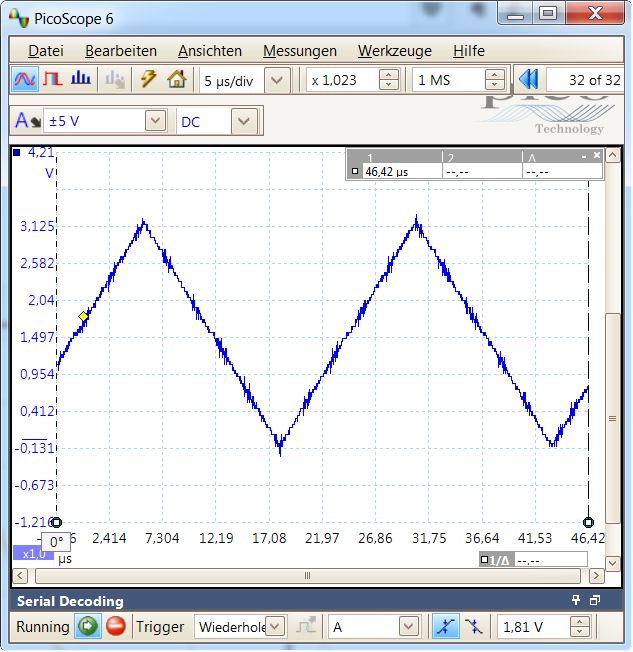This screenshot has height=652, width=633.
Task: Click the red Stop capture button
Action: point(116,627)
